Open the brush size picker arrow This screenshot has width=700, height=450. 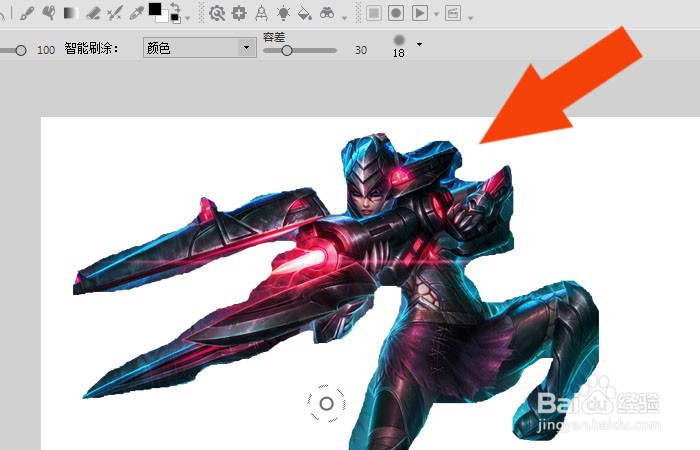pos(419,44)
